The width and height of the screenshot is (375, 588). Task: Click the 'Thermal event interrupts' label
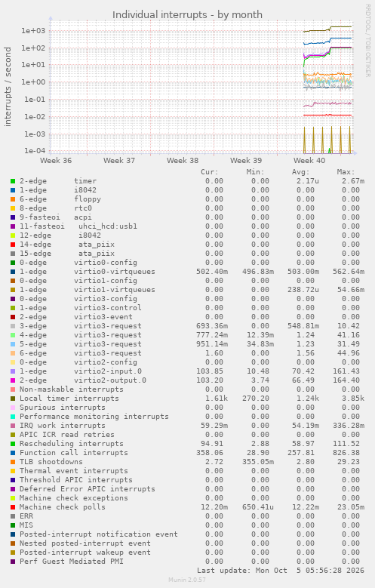tap(74, 470)
